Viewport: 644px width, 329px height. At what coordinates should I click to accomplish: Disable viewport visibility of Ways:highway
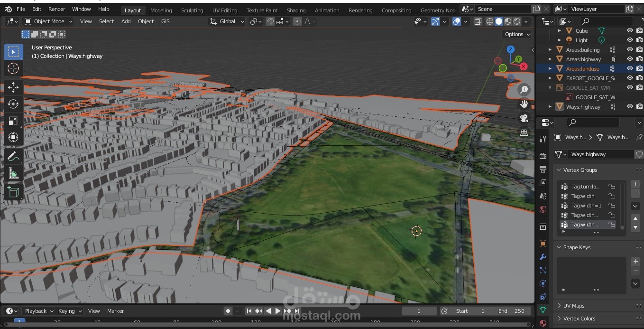click(630, 106)
